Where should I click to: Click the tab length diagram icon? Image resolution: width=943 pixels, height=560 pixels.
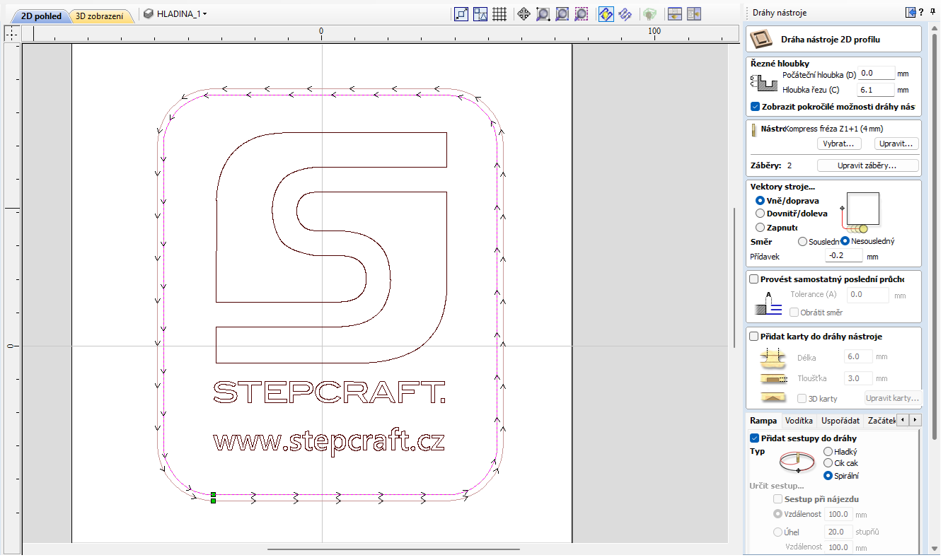(x=773, y=357)
